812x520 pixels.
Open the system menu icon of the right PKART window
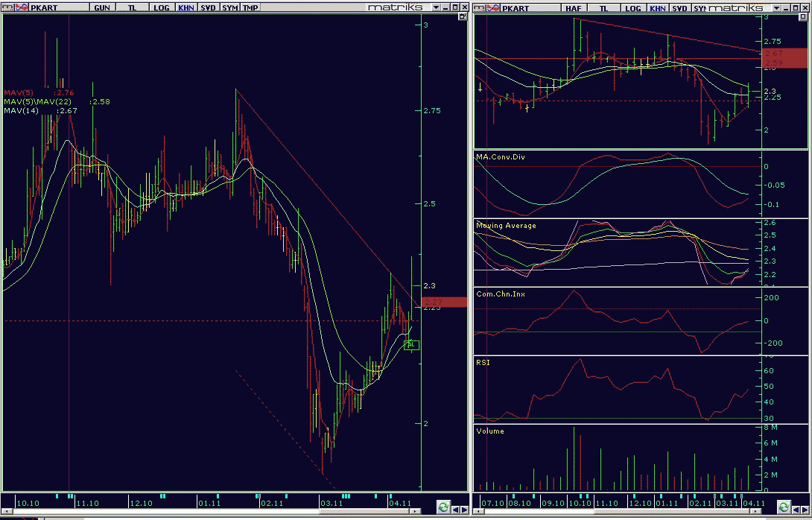479,7
